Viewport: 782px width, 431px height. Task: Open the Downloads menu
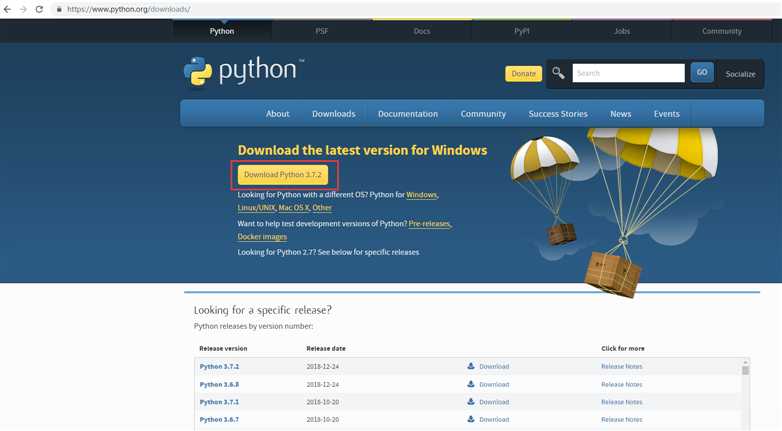[334, 114]
